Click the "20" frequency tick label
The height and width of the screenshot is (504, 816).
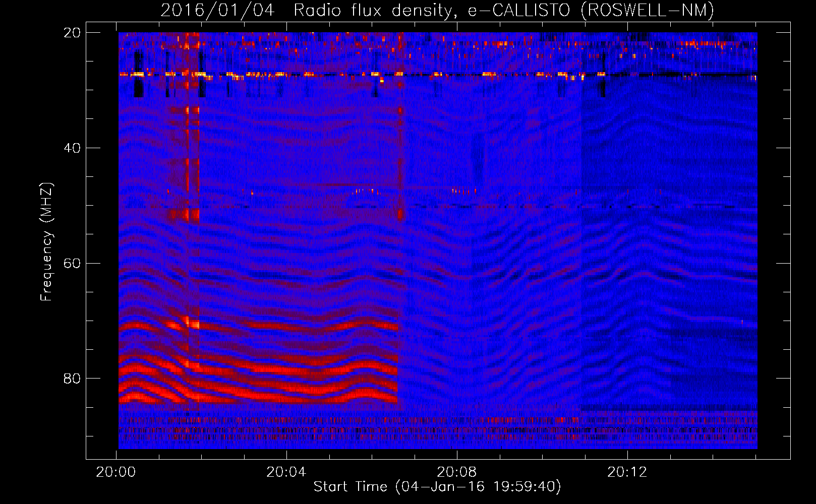pos(72,32)
